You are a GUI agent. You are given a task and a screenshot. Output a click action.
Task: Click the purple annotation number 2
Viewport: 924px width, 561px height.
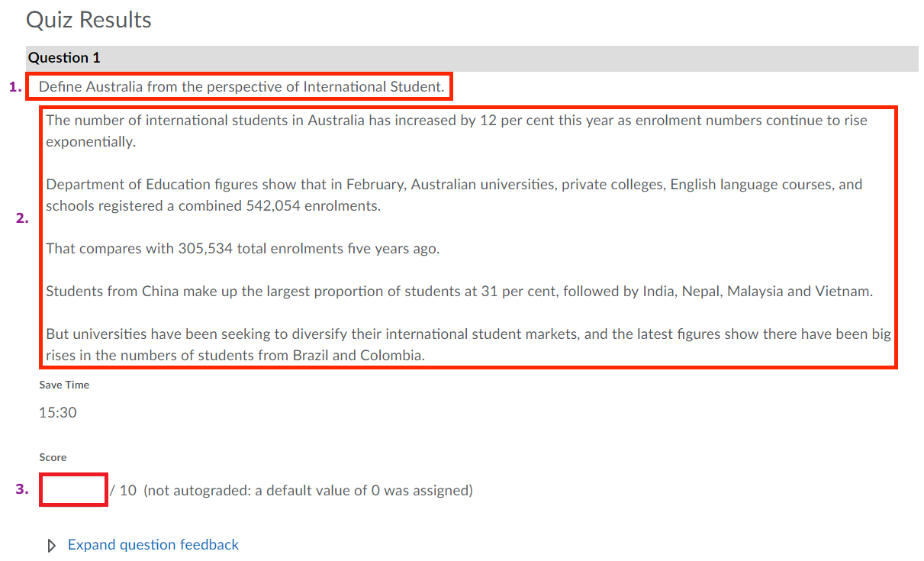22,218
